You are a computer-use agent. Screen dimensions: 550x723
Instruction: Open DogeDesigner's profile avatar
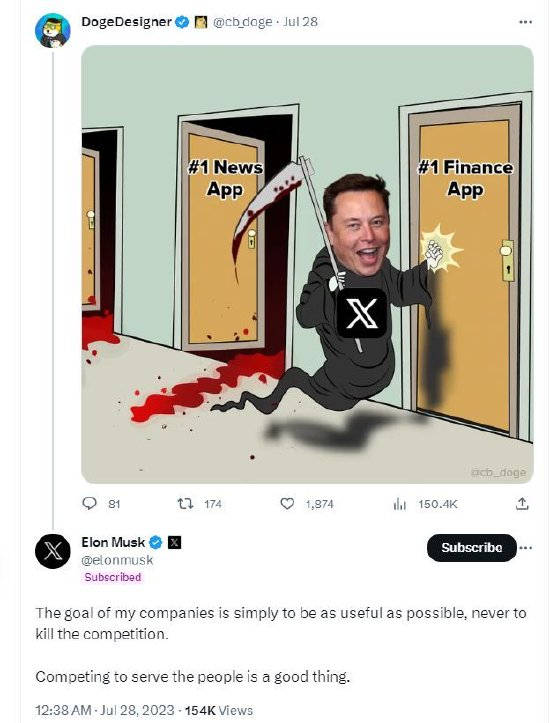(53, 30)
